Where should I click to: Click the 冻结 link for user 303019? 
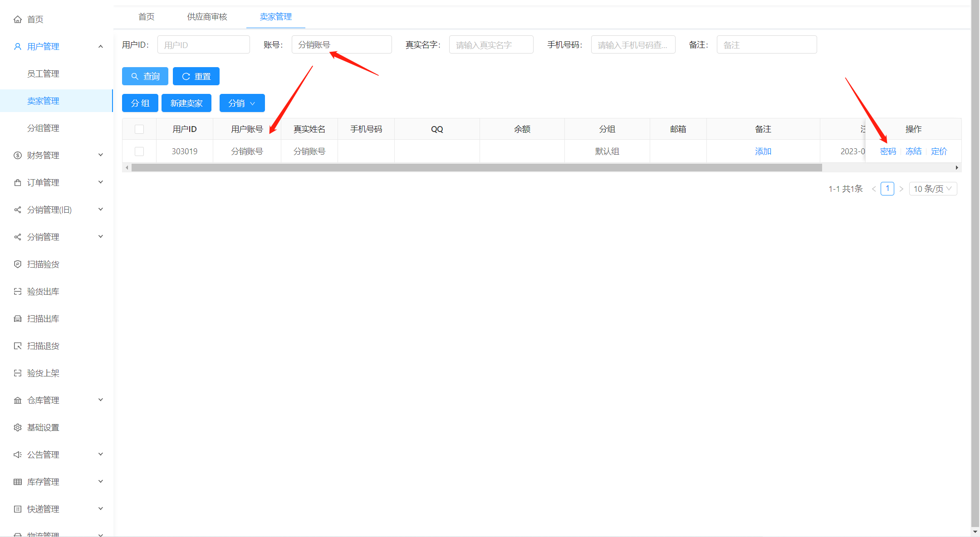(914, 151)
